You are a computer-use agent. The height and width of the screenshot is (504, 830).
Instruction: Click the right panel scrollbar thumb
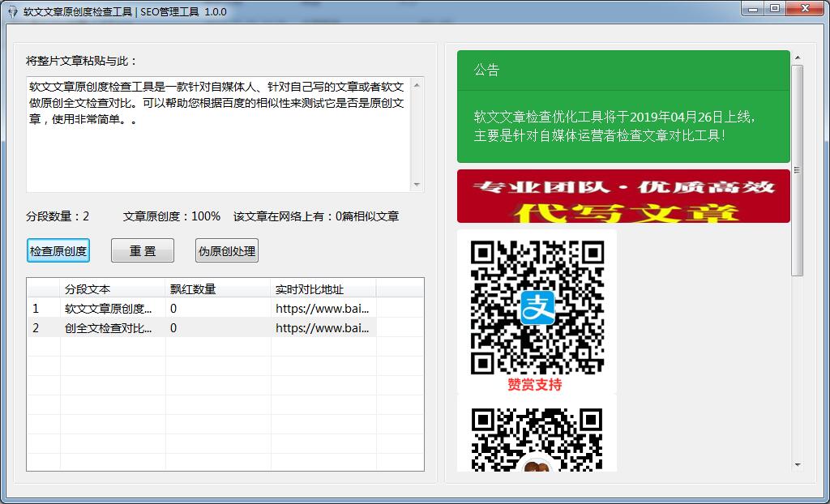[x=798, y=170]
